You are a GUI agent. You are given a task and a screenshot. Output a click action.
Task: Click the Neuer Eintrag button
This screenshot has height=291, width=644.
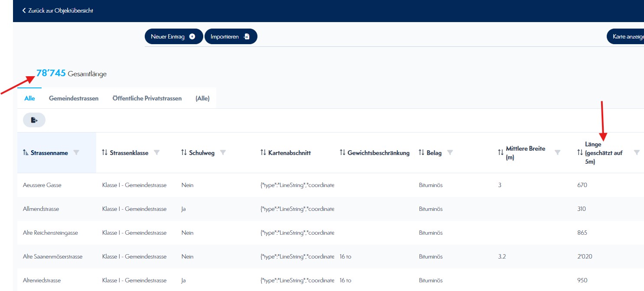[x=173, y=37]
